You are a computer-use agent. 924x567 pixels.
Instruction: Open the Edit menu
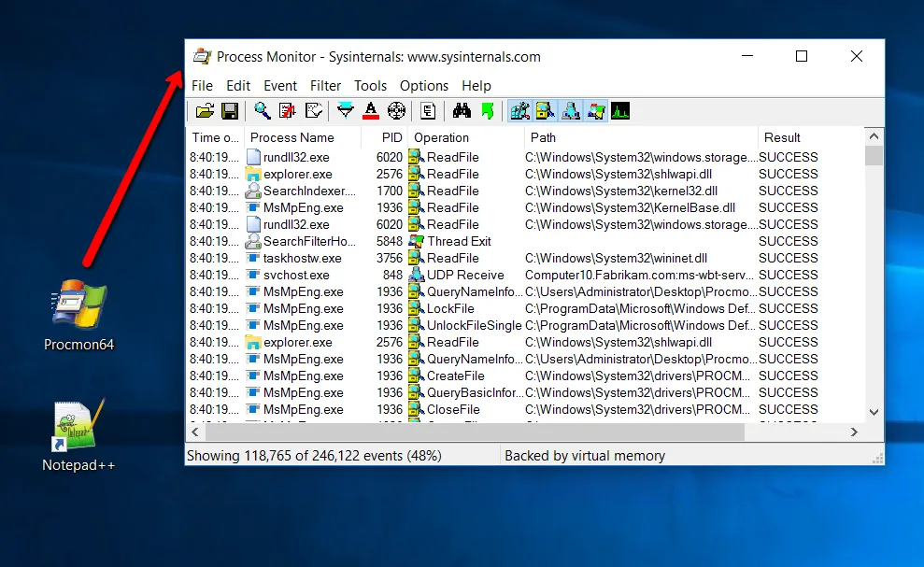point(238,86)
